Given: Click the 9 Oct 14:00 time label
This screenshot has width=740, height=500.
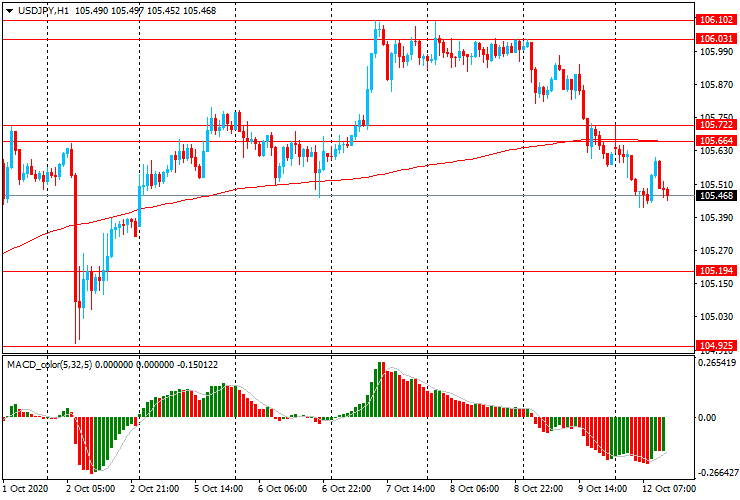Looking at the screenshot, I should pyautogui.click(x=603, y=489).
